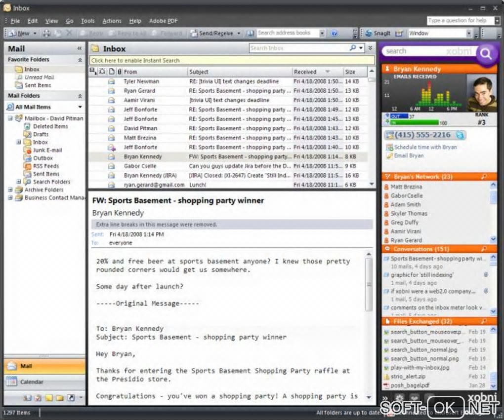Open the Tools menu
504x420 pixels.
88,21
